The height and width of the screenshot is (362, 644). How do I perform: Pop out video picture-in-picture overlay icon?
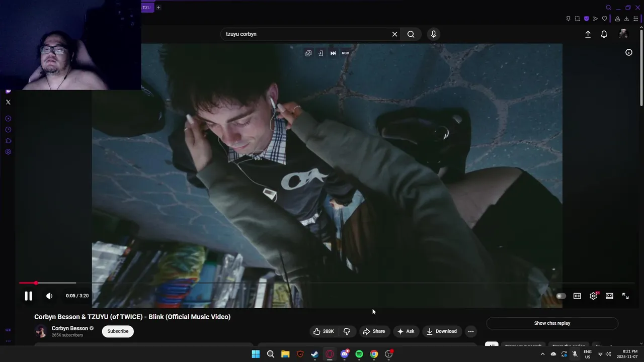click(308, 53)
